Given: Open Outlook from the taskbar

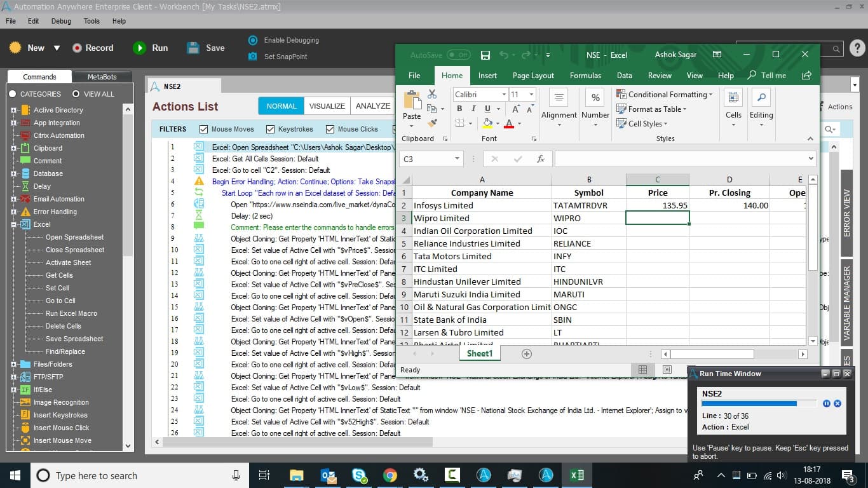Looking at the screenshot, I should 328,475.
